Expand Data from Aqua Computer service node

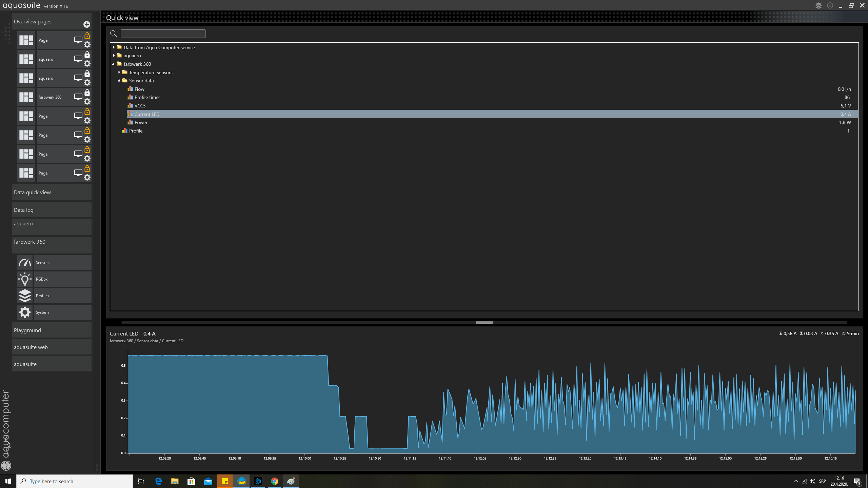114,47
